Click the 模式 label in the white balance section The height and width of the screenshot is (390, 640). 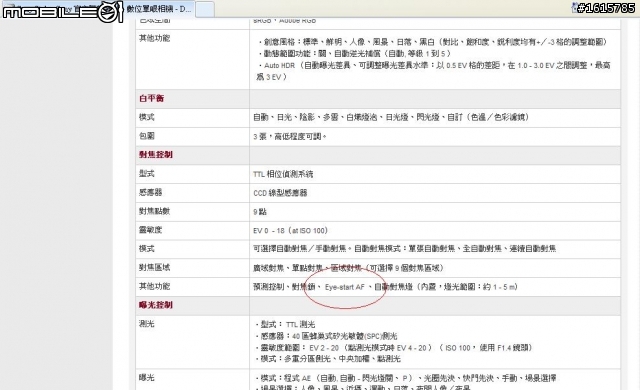point(147,117)
